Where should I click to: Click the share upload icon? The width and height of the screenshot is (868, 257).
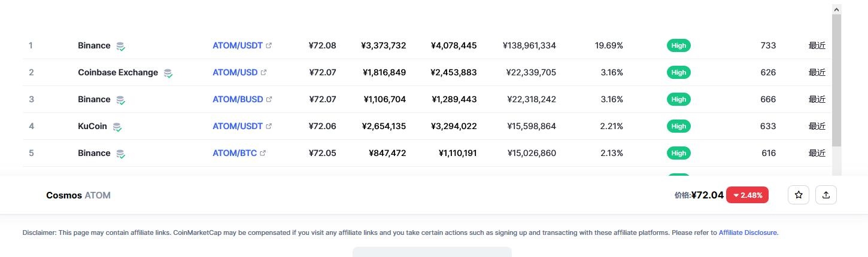coord(826,195)
